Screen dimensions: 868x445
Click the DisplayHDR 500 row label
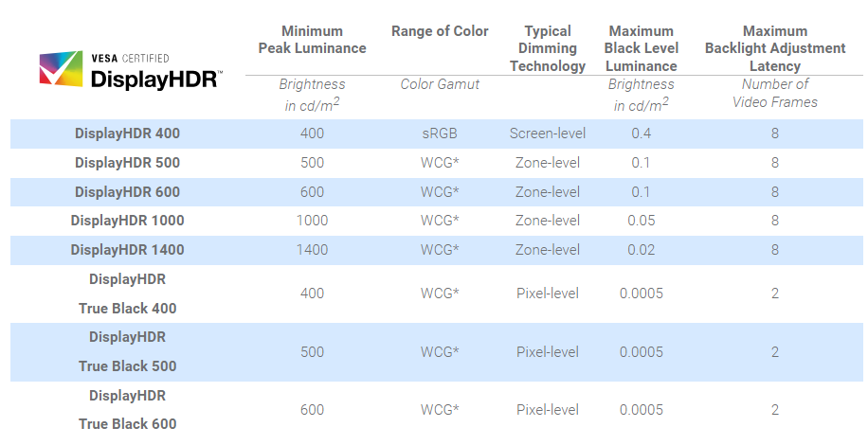click(127, 163)
